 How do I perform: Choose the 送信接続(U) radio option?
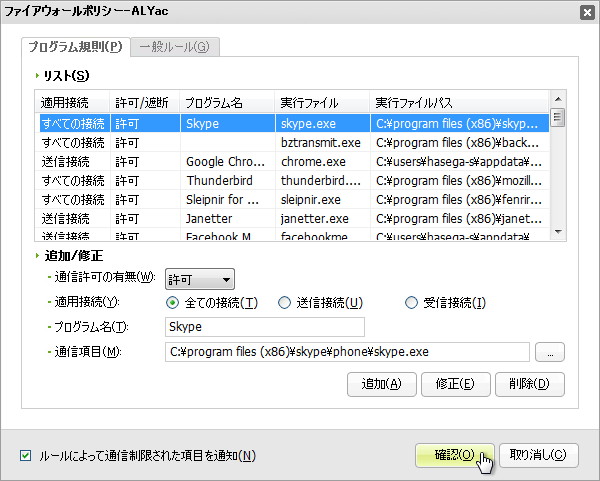pos(284,303)
